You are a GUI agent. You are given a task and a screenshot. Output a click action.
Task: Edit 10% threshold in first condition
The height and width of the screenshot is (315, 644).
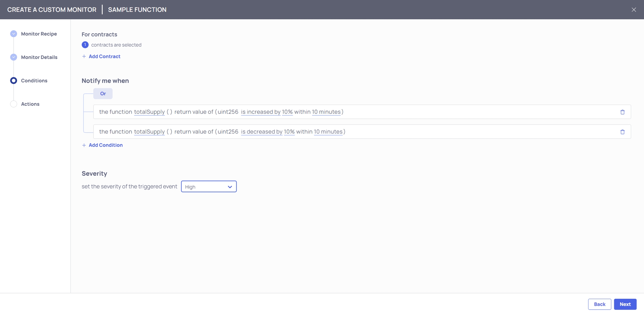point(287,112)
